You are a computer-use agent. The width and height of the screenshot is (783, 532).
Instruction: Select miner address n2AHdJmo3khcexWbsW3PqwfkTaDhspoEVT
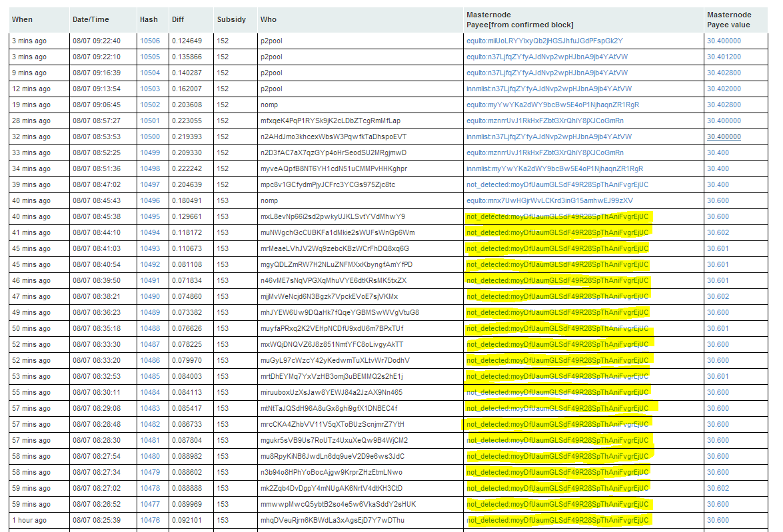[x=333, y=136]
